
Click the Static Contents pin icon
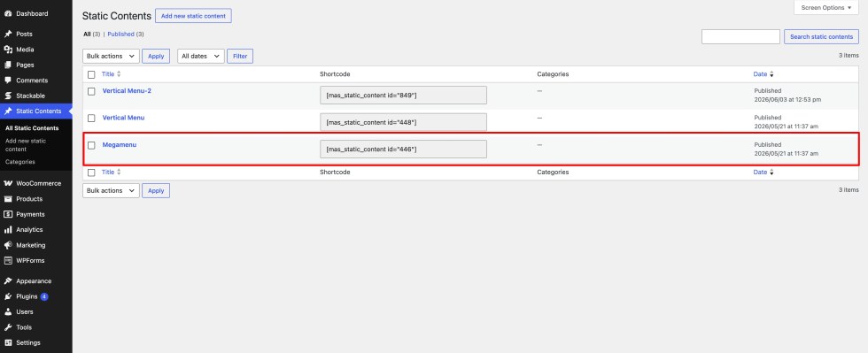8,111
